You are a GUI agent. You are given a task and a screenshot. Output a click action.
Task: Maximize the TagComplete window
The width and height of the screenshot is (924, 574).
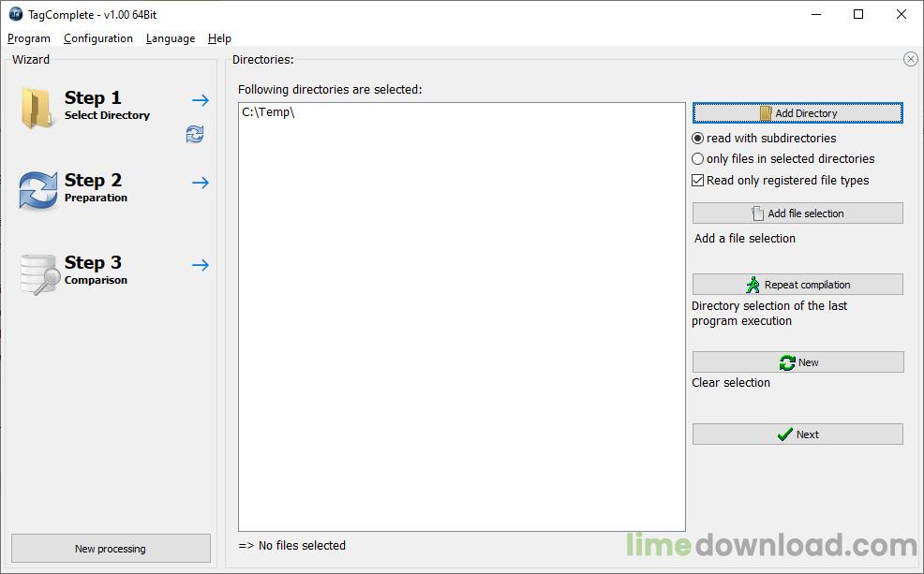[858, 14]
